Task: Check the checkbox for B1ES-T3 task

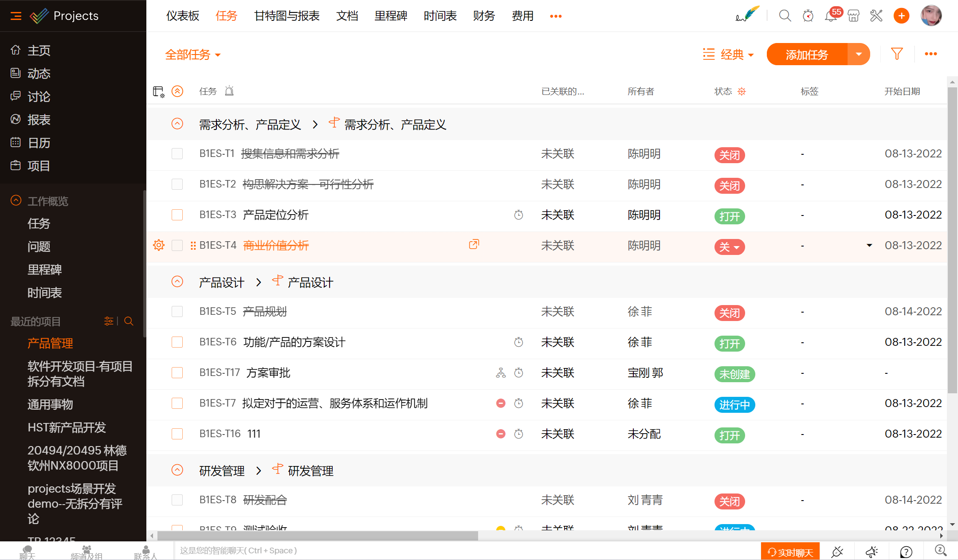Action: pos(177,215)
